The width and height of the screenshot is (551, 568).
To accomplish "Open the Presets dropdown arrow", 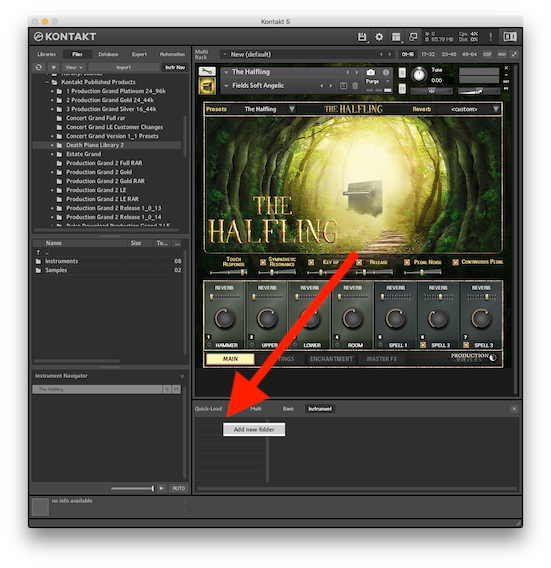I will pyautogui.click(x=292, y=109).
